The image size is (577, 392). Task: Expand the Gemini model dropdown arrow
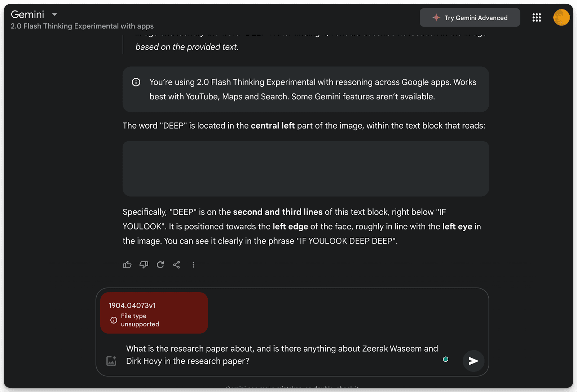tap(54, 14)
